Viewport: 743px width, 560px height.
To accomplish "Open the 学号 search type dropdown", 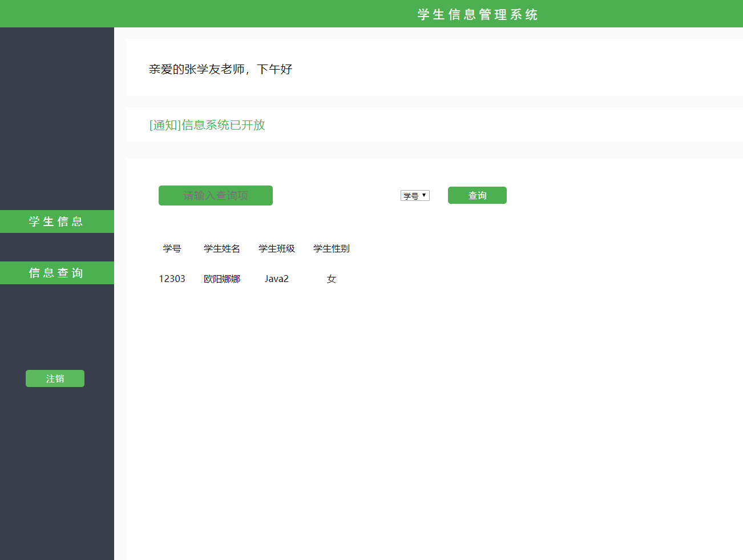I will [415, 195].
